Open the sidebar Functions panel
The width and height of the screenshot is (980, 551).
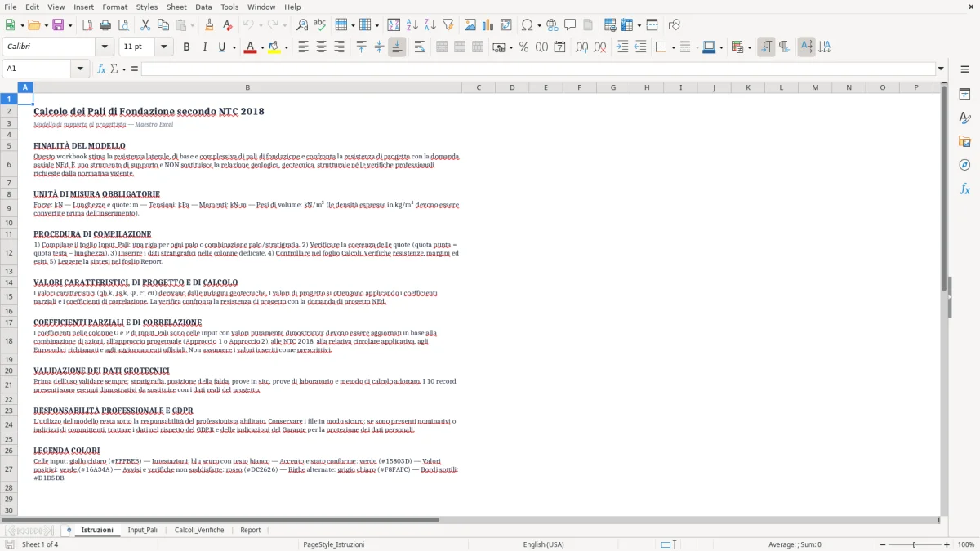(964, 189)
